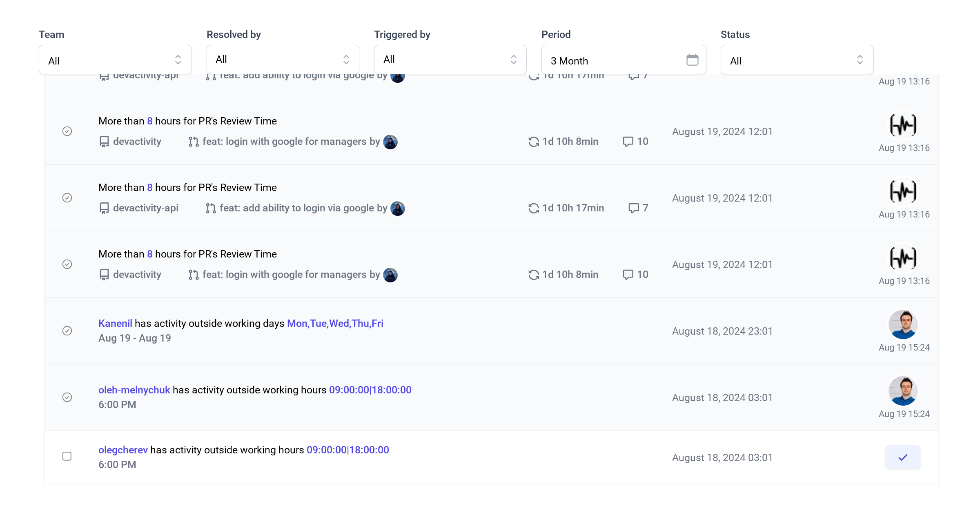Check the checkbox on the olegcherev row
Image resolution: width=980 pixels, height=515 pixels.
point(67,456)
